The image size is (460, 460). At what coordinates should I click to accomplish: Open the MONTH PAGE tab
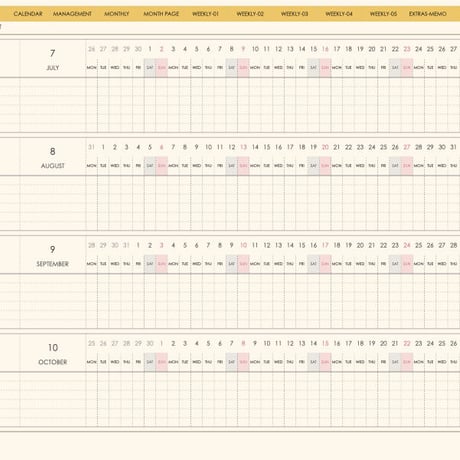(161, 14)
